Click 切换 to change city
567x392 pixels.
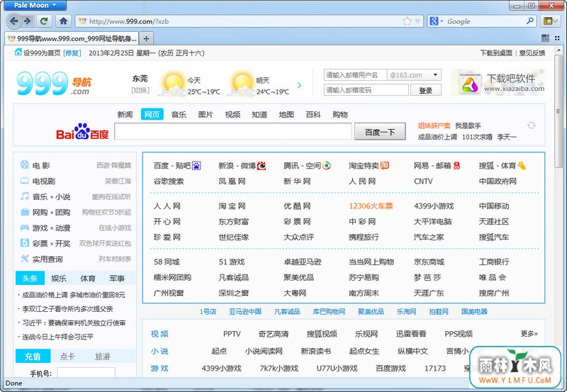(140, 90)
